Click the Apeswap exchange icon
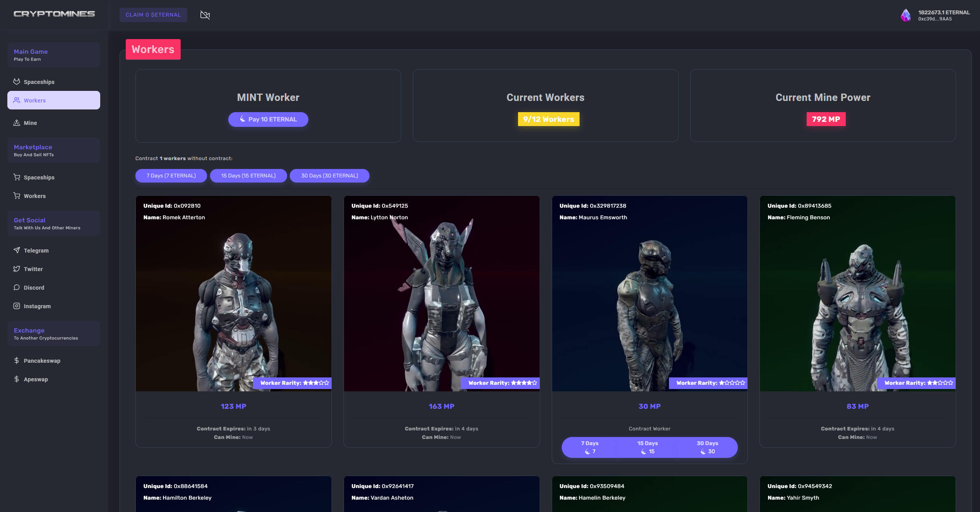Screen dimensions: 980x512 17,379
